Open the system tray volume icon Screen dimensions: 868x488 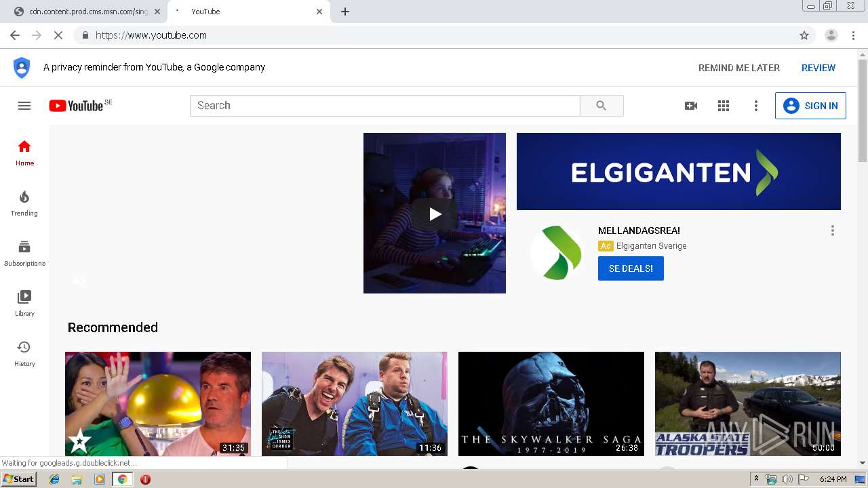point(787,479)
